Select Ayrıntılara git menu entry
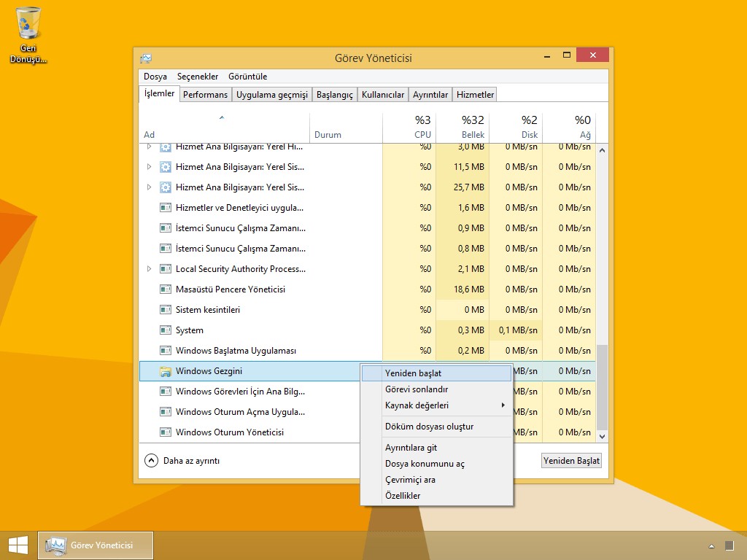Screen dimensions: 747x560 [x=437, y=448]
